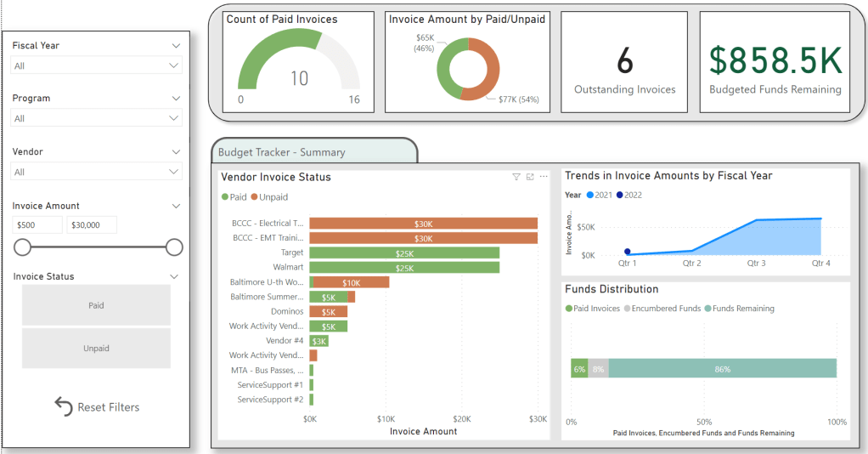Open focus mode for Vendor Invoice Status chart
The image size is (868, 454).
530,177
